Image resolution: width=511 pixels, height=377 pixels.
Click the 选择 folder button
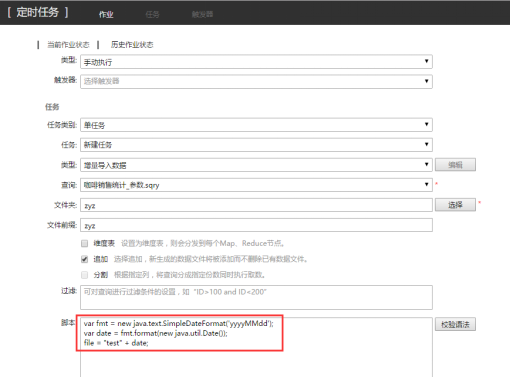coord(455,205)
